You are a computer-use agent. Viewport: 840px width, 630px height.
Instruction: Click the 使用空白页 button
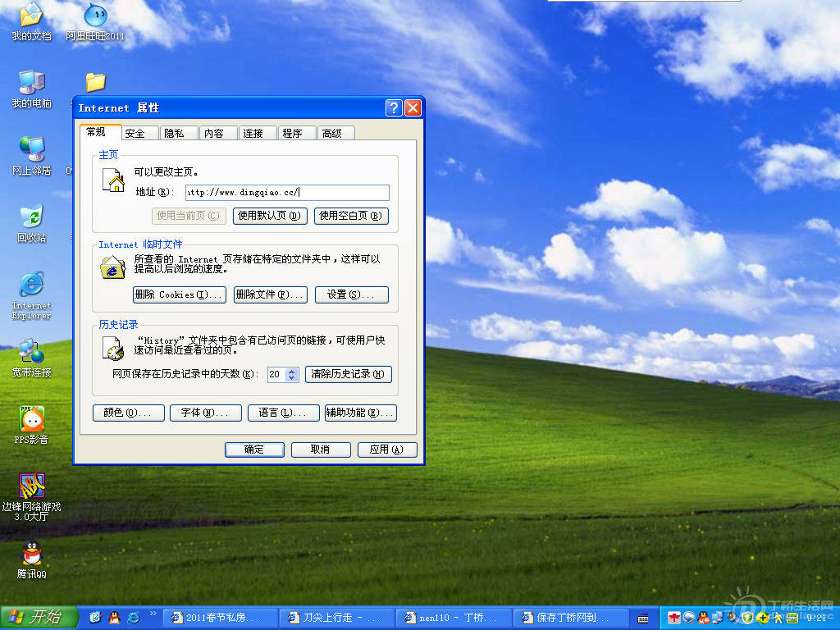click(x=351, y=216)
